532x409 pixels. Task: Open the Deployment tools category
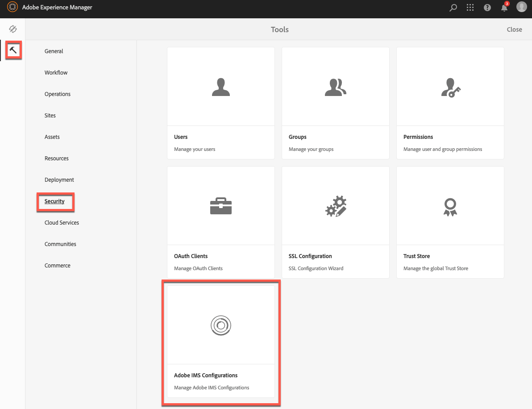59,180
